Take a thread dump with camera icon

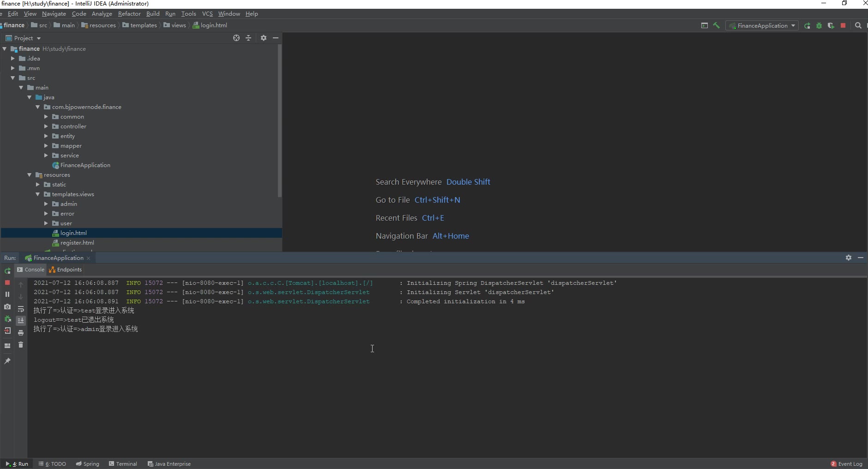pyautogui.click(x=7, y=307)
